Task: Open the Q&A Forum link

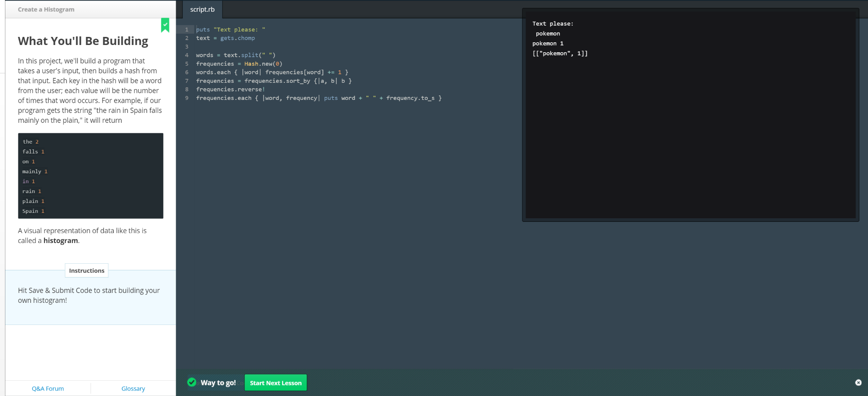Action: (48, 388)
